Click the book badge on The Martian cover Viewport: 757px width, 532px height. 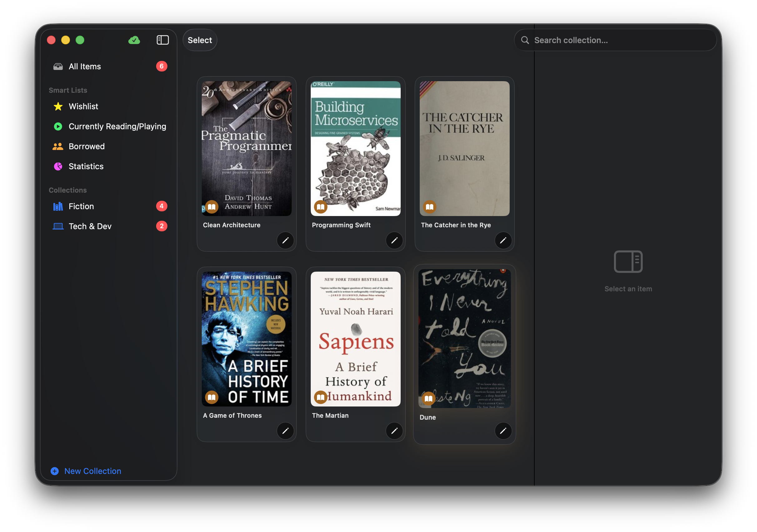(x=320, y=397)
